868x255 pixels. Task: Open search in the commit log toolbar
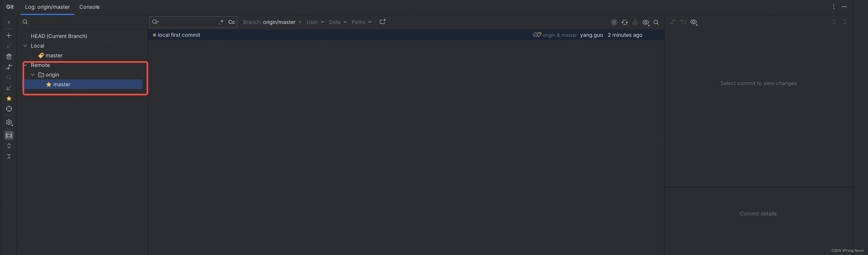(x=656, y=22)
